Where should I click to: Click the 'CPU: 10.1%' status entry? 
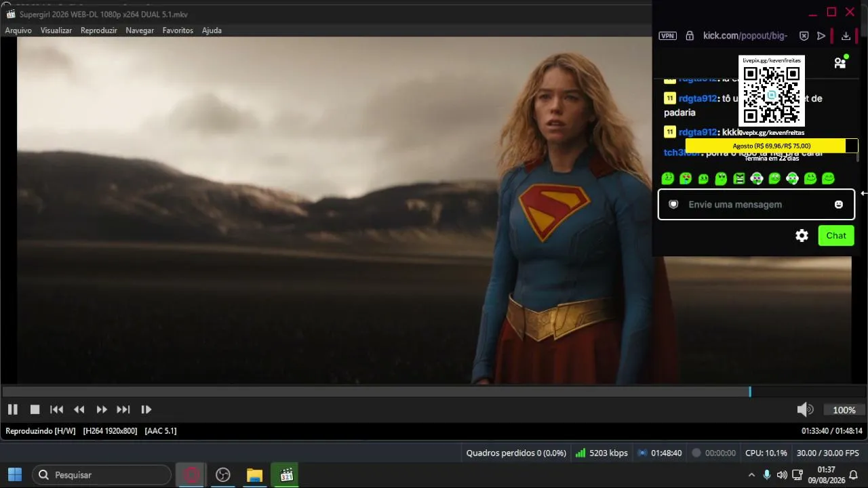[766, 453]
